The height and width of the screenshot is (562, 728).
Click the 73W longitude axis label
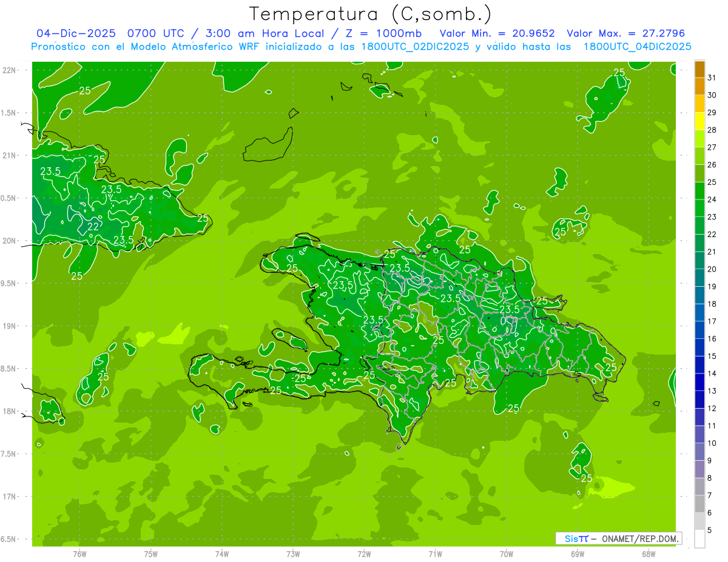click(x=293, y=554)
